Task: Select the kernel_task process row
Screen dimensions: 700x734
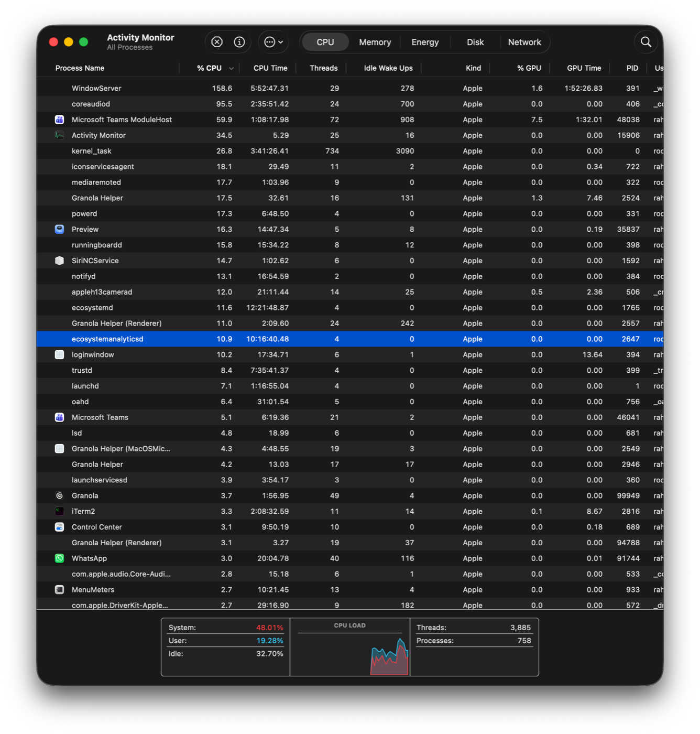Action: tap(350, 151)
